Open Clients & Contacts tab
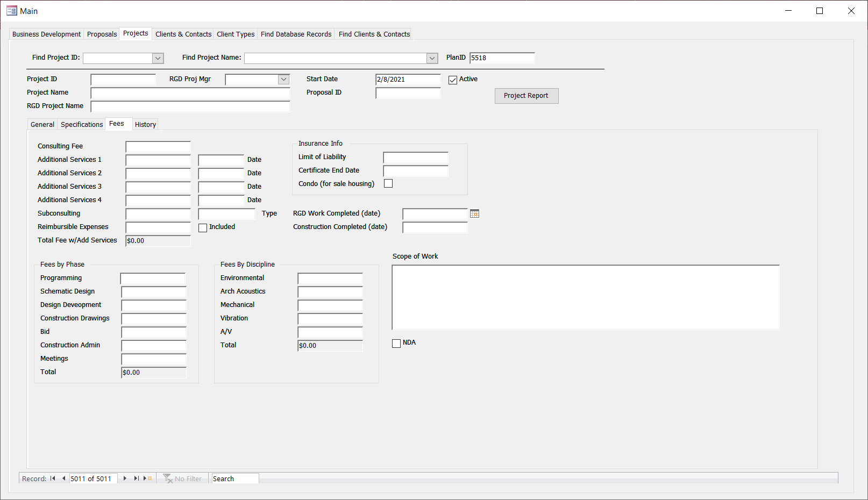 coord(183,34)
